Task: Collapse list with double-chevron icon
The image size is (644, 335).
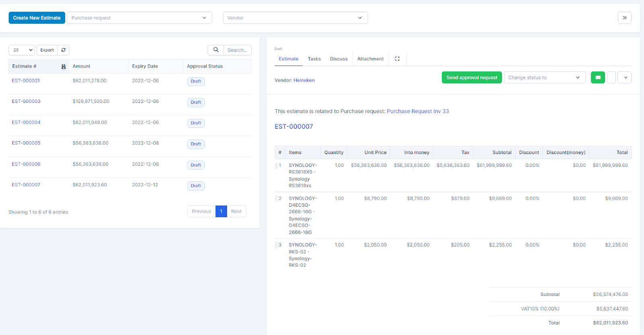Action: click(x=624, y=18)
